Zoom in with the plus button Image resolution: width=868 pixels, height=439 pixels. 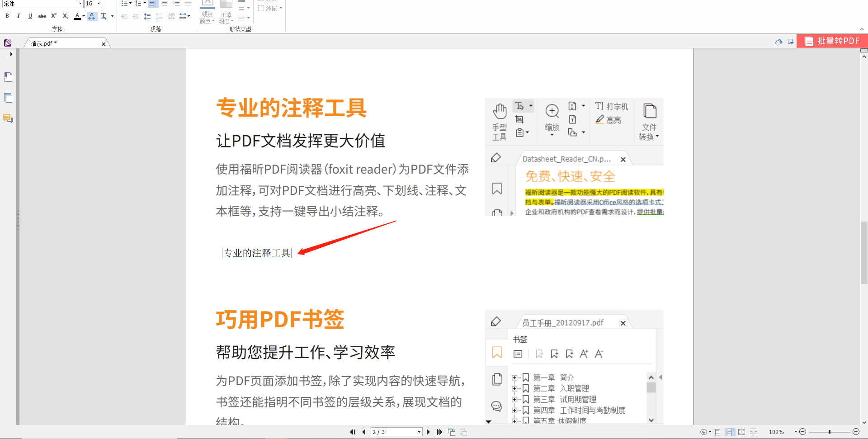click(x=856, y=432)
